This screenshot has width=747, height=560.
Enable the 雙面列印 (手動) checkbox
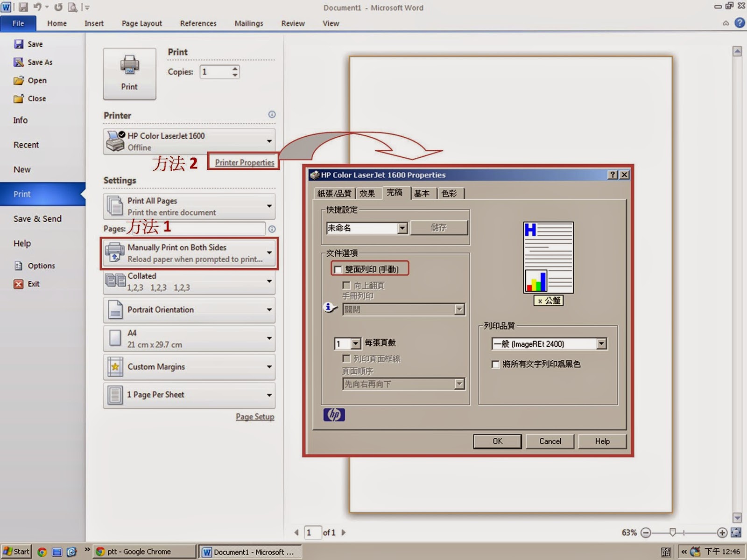tap(338, 270)
